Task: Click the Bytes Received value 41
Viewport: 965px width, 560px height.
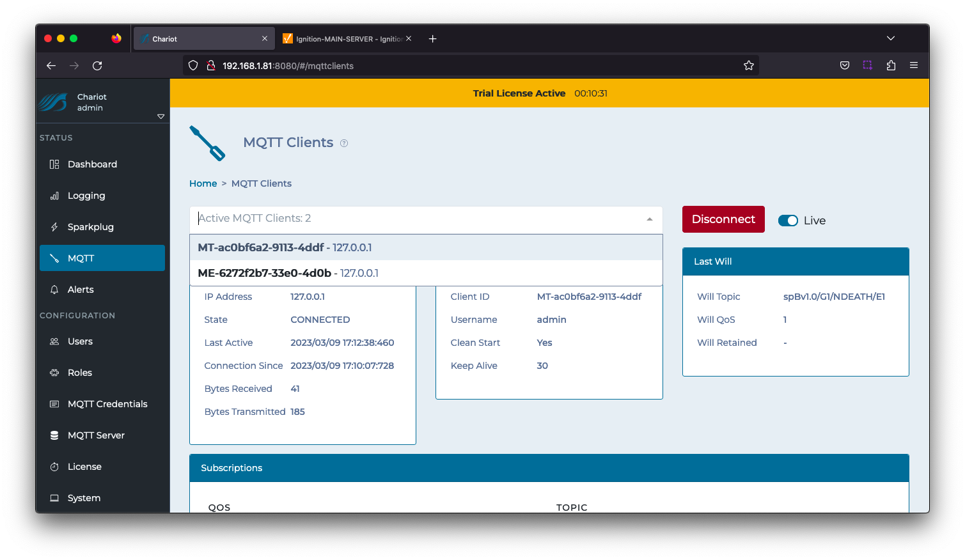Action: coord(295,389)
